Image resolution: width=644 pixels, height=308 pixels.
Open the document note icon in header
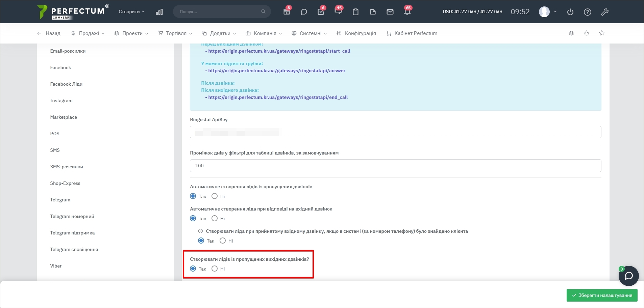pyautogui.click(x=373, y=12)
